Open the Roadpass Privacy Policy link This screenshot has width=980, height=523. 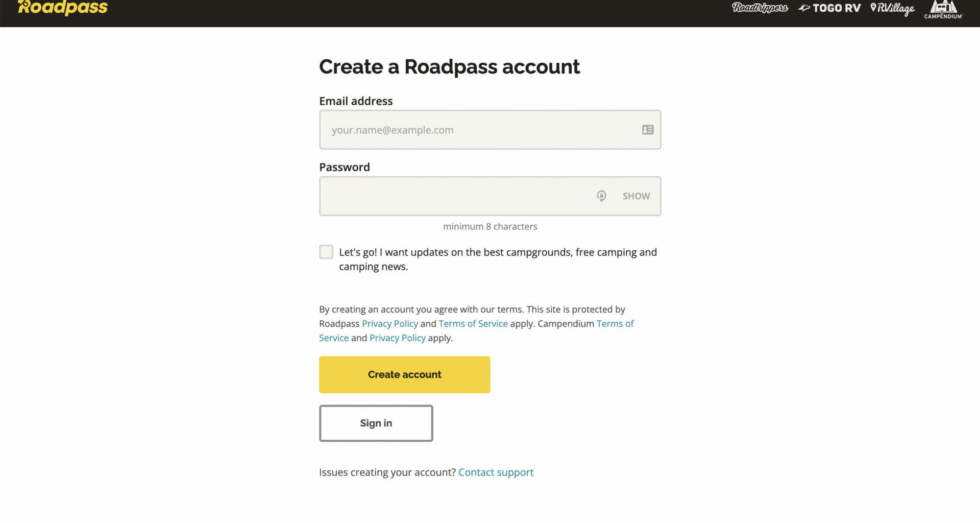point(389,324)
